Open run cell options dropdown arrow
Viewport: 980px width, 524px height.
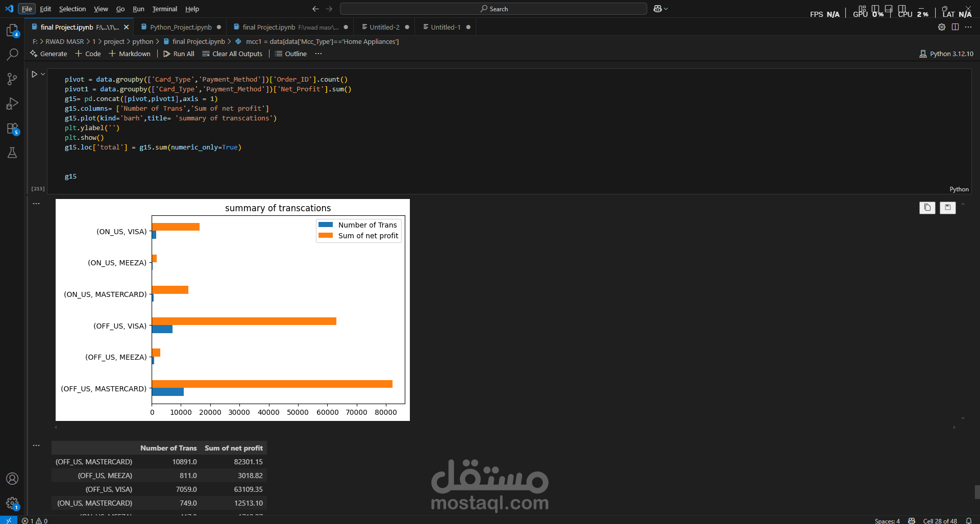[43, 74]
